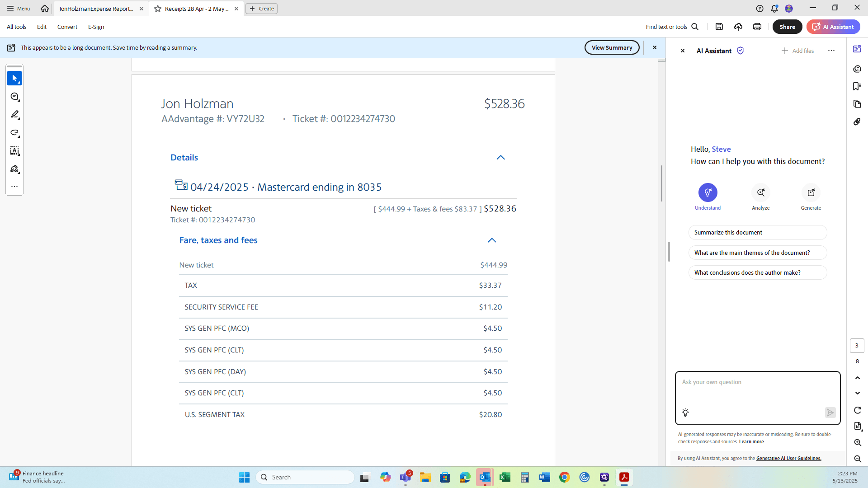Select the Fill and Sign tool
The height and width of the screenshot is (488, 868).
click(14, 169)
